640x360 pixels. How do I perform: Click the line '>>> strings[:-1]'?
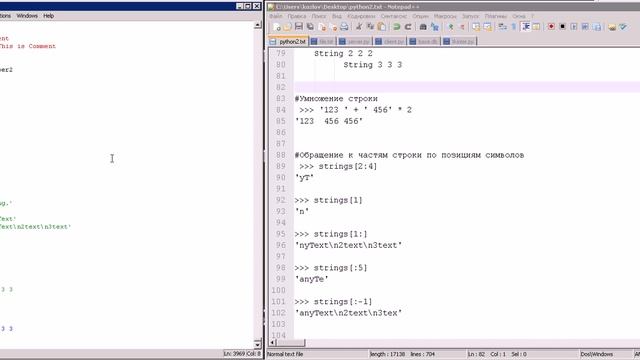point(333,302)
